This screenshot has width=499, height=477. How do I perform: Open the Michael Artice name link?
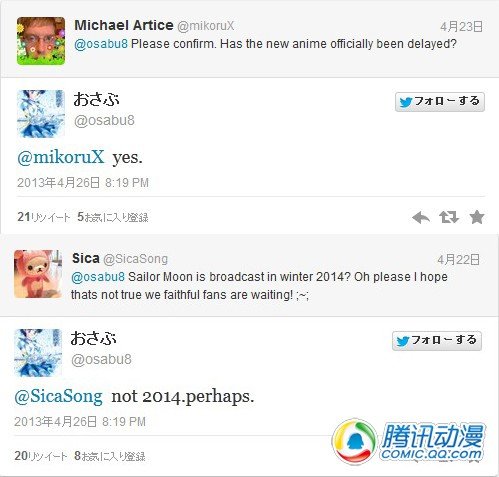click(124, 25)
